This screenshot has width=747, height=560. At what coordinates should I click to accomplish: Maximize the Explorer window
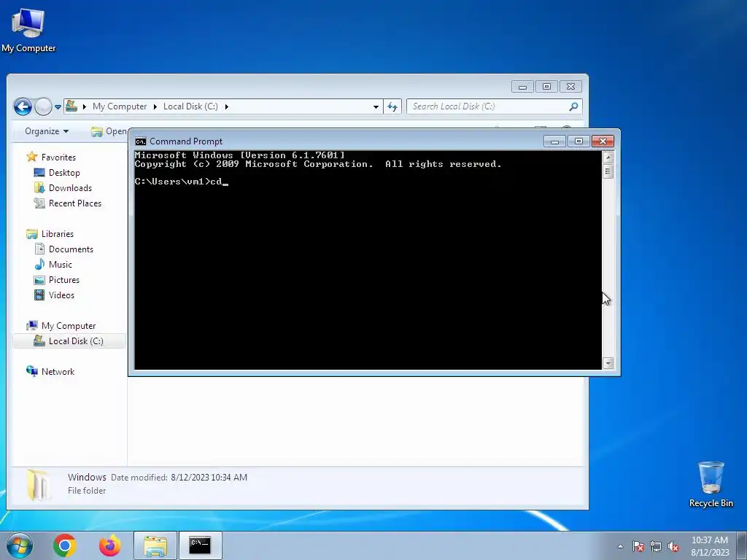546,87
